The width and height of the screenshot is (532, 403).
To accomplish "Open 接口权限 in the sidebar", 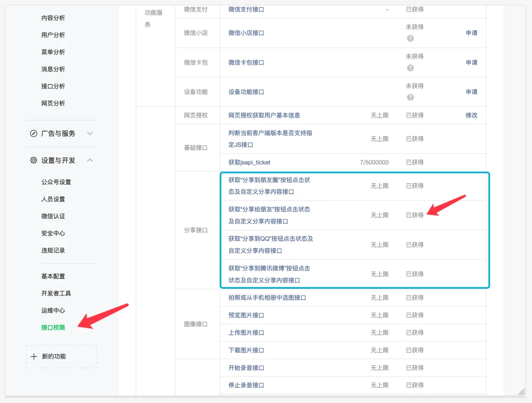I will tap(53, 328).
